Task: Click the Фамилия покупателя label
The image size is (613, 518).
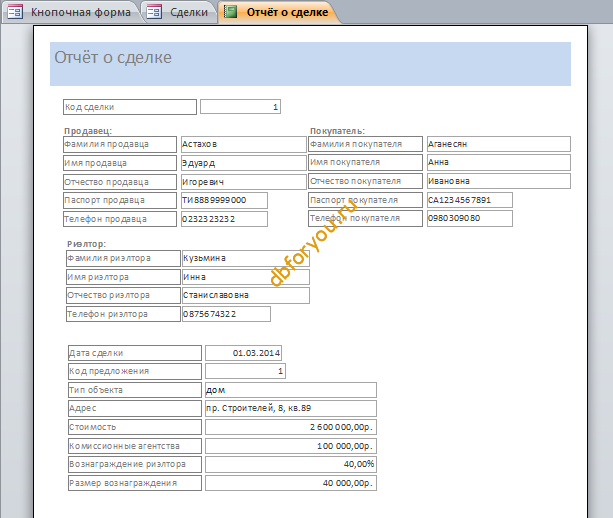Action: tap(366, 144)
